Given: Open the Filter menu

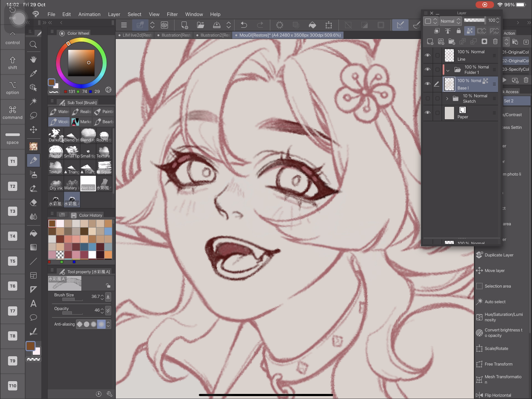Looking at the screenshot, I should pos(172,14).
